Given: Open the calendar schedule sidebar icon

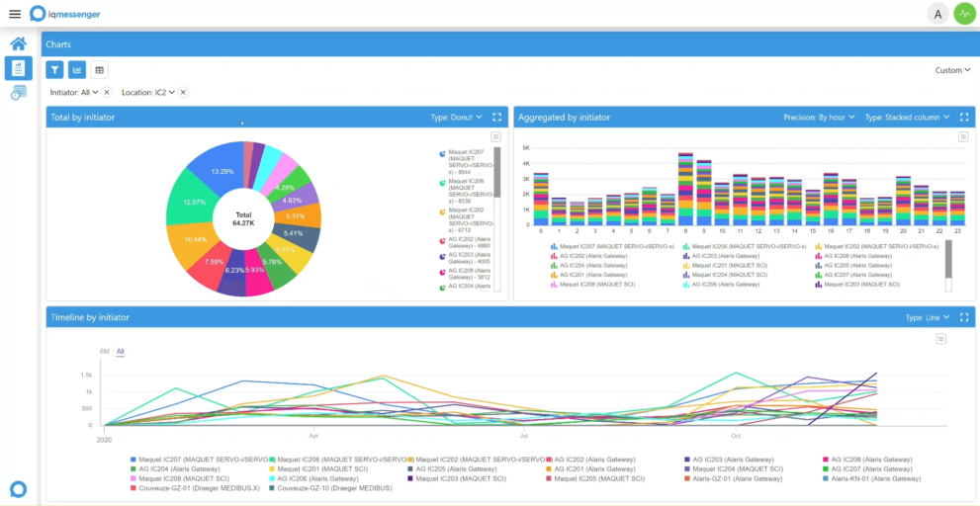Looking at the screenshot, I should point(19,92).
